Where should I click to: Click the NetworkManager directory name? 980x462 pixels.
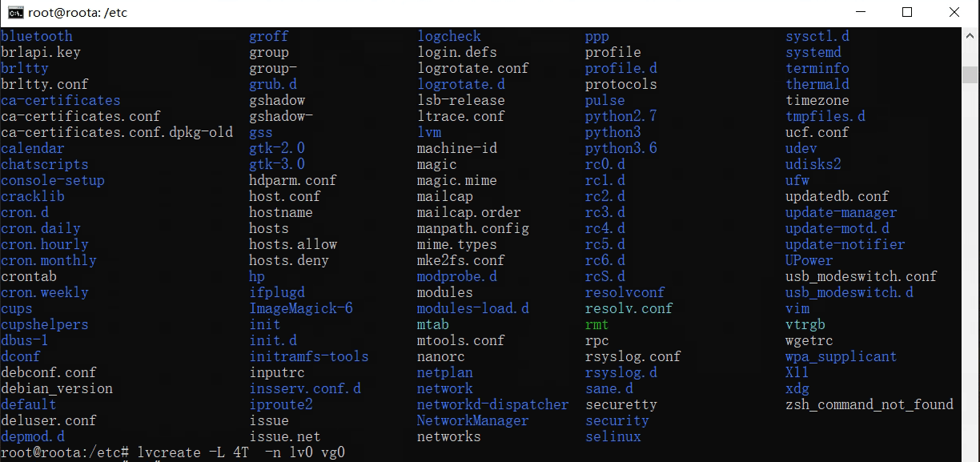tap(472, 420)
